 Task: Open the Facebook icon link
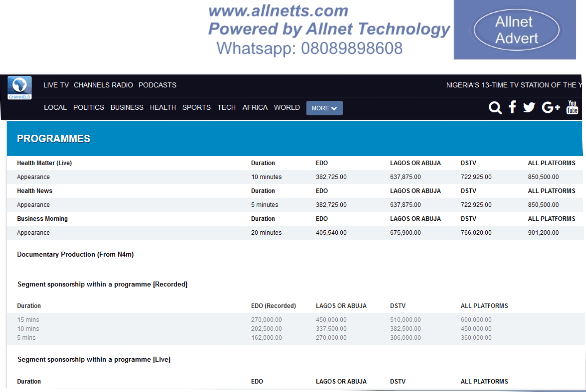pyautogui.click(x=512, y=107)
